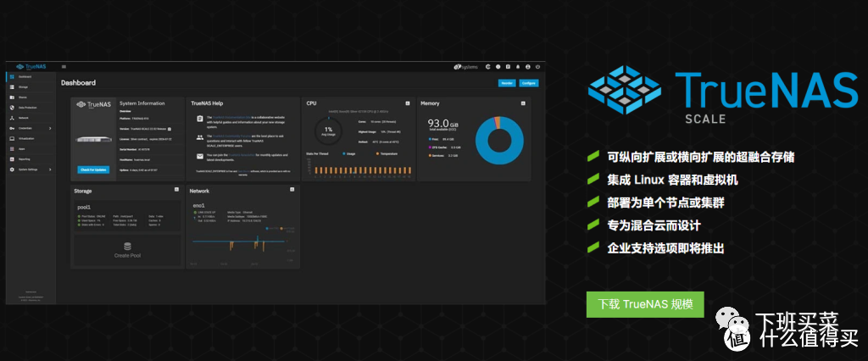
Task: Click the Reorder button
Action: pyautogui.click(x=506, y=83)
